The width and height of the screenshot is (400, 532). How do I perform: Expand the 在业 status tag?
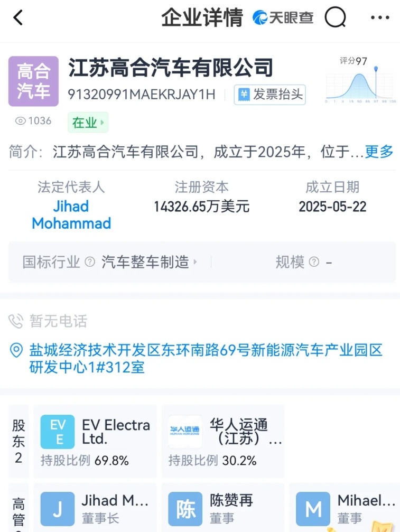point(88,123)
